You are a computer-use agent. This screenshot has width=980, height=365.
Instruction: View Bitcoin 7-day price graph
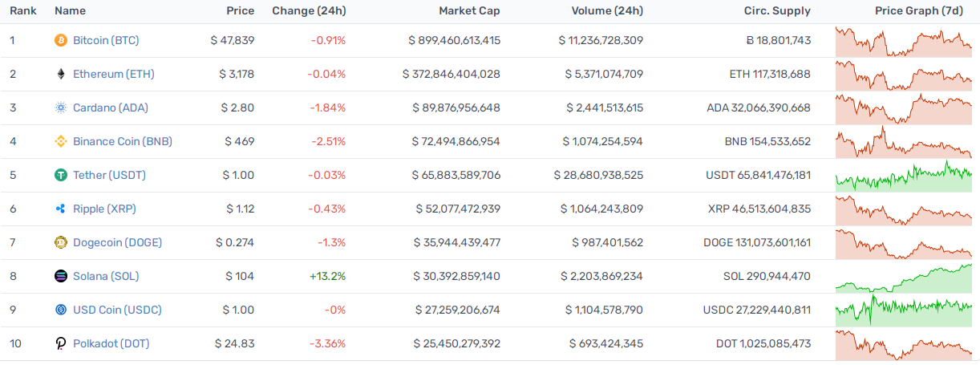[903, 40]
